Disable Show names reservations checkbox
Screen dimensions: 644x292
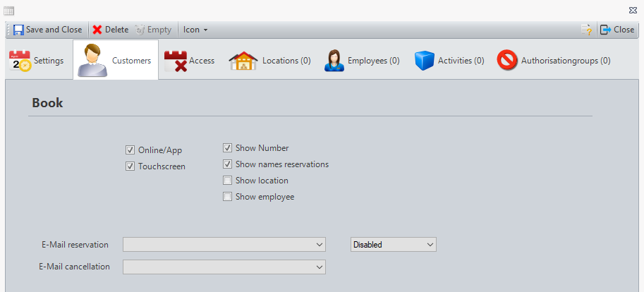click(x=228, y=164)
